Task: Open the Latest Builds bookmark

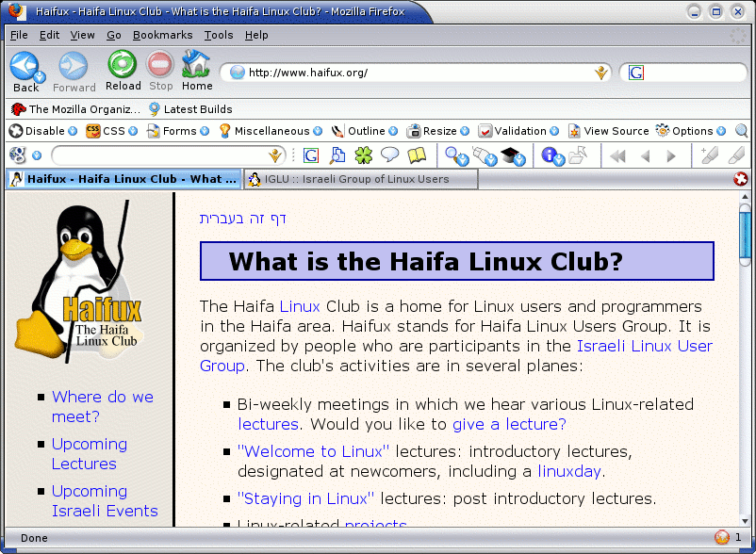Action: [190, 109]
